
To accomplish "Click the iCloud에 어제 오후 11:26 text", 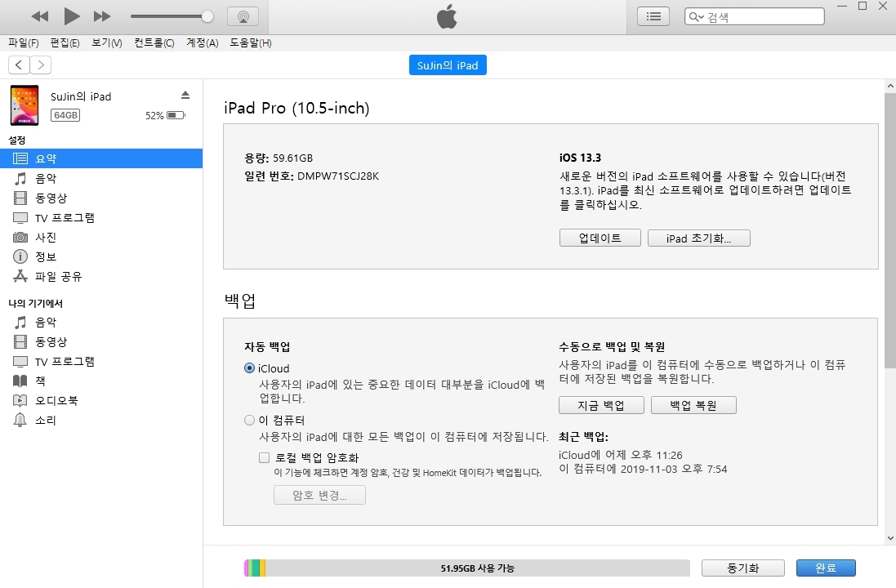I will tap(621, 455).
